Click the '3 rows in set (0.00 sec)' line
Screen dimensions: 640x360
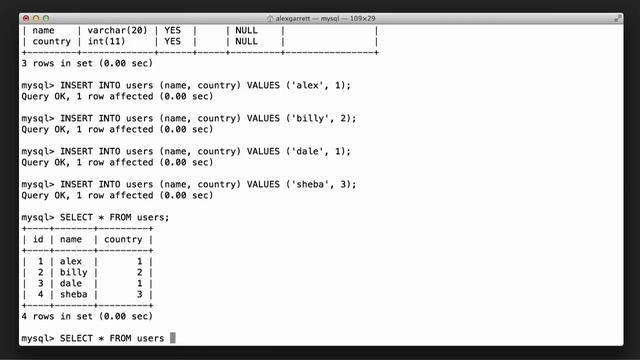(x=87, y=63)
